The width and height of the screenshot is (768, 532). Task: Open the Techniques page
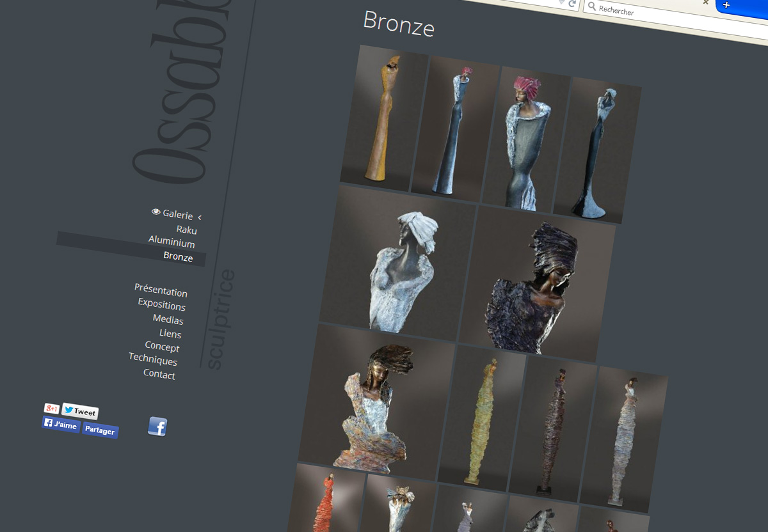click(x=152, y=360)
